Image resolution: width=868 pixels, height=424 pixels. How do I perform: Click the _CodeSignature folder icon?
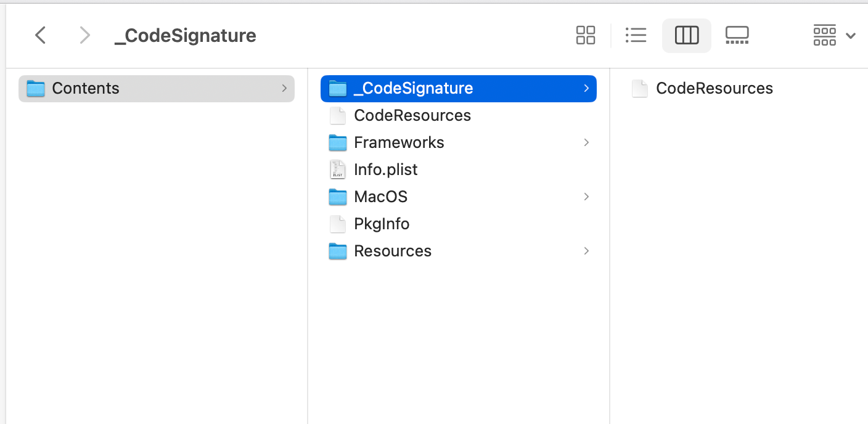tap(338, 88)
